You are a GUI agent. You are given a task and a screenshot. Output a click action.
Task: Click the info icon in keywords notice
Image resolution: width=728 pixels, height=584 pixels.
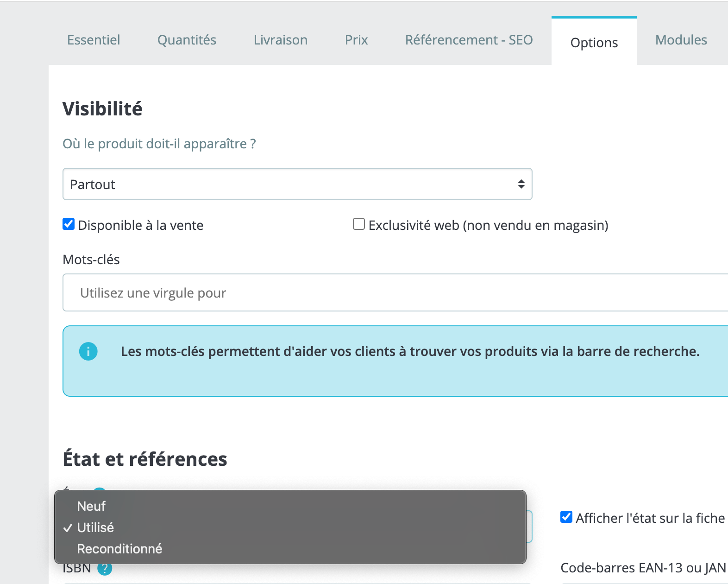coord(88,351)
